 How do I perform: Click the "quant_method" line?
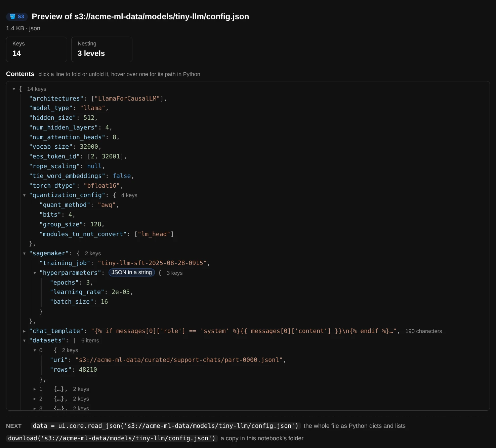coord(79,205)
